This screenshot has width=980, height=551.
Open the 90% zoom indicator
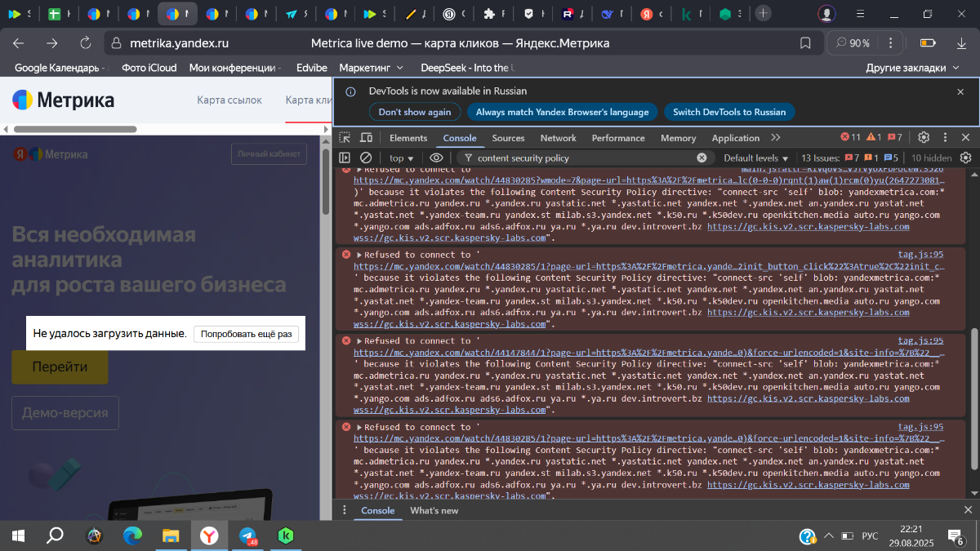coord(852,43)
